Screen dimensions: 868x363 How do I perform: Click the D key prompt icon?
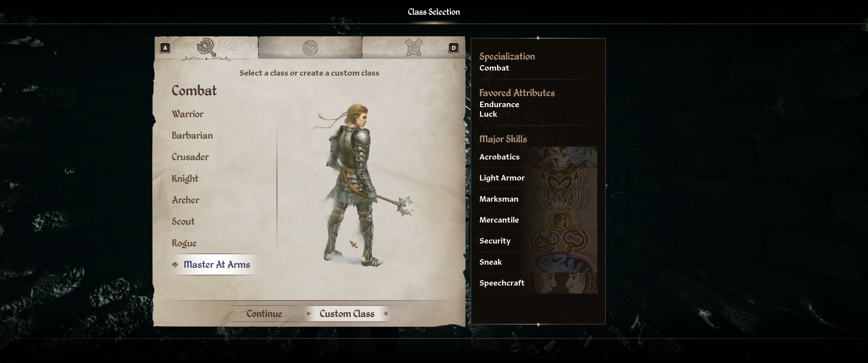tap(453, 48)
